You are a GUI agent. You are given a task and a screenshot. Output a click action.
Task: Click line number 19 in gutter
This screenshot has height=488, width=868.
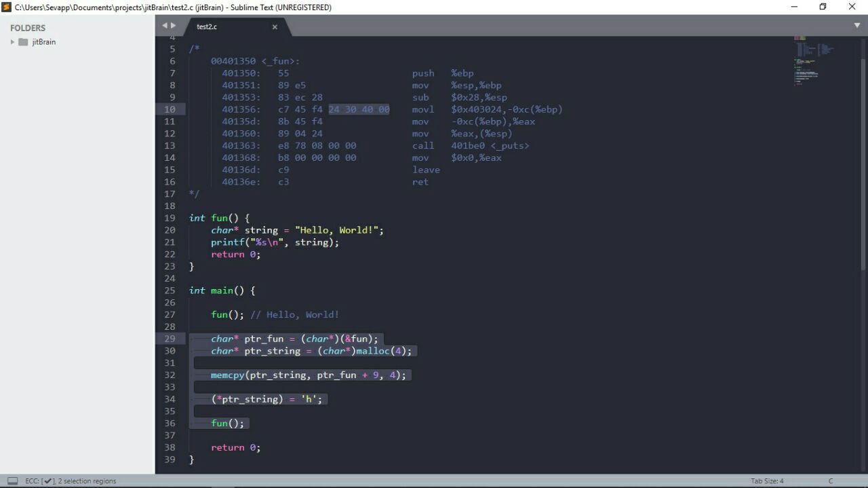pyautogui.click(x=170, y=218)
